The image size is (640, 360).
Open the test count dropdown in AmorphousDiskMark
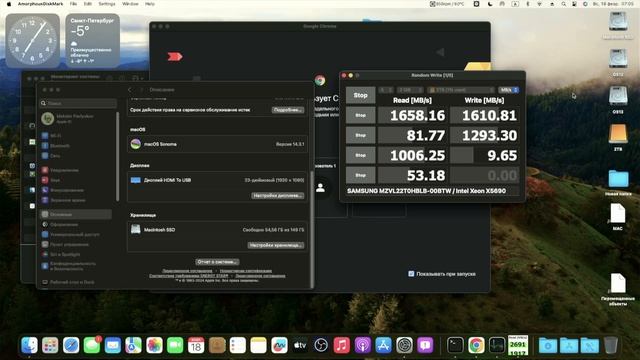(x=386, y=90)
